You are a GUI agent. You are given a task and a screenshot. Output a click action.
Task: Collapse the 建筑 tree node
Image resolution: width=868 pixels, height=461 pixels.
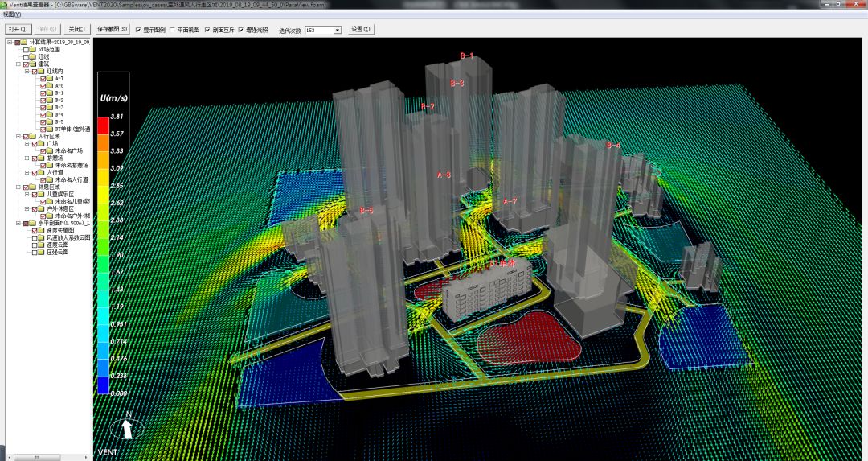click(18, 64)
